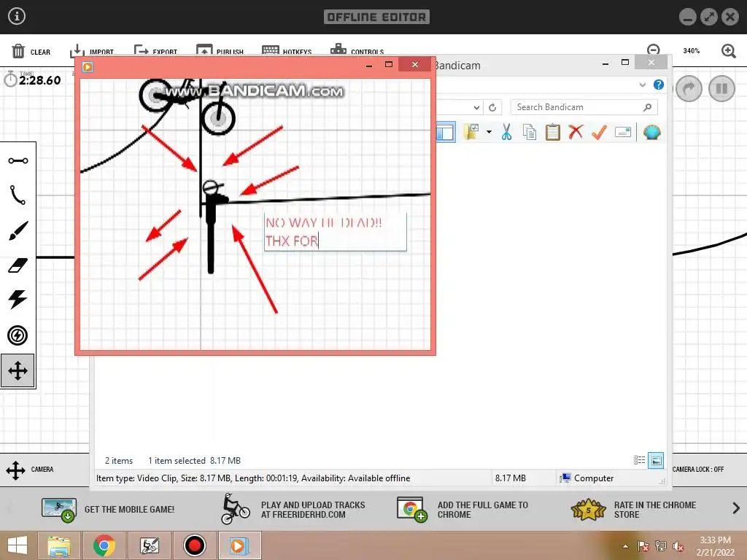Viewport: 747px width, 560px height.
Task: Expand the ribbon with the chevron
Action: [x=642, y=85]
